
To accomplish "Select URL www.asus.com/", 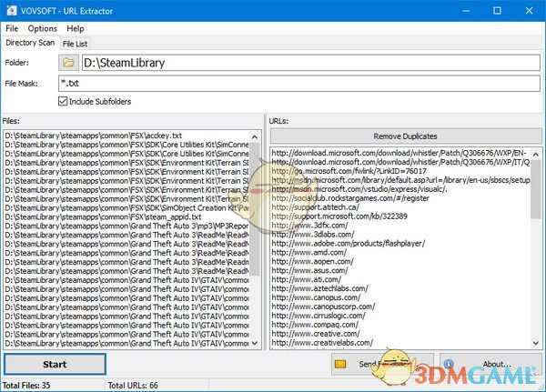I will [x=400, y=270].
